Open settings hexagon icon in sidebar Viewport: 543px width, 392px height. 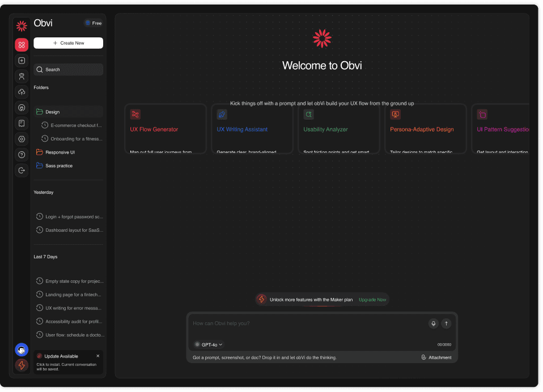click(22, 139)
